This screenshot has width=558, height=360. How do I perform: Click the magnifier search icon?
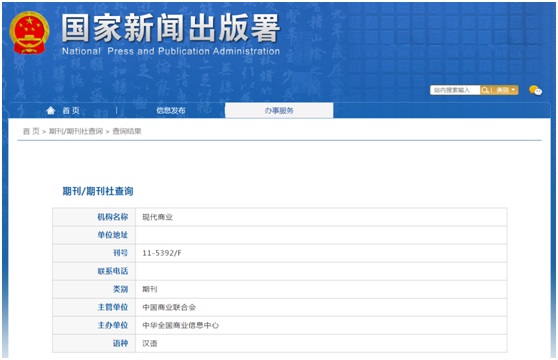click(x=485, y=90)
